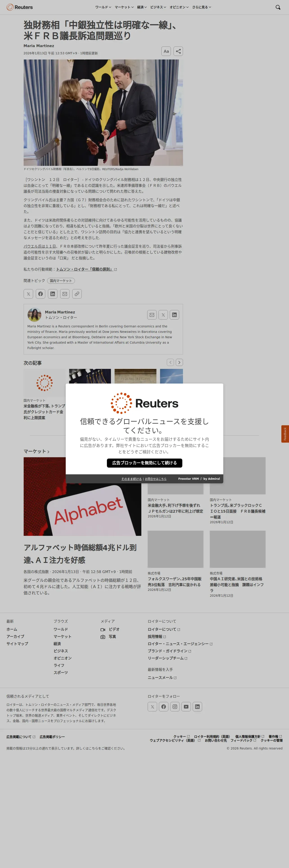Viewport: 289px width, 868px height.
Task: Open 中国ＡＩ研究者 article headline
Action: pos(237,585)
